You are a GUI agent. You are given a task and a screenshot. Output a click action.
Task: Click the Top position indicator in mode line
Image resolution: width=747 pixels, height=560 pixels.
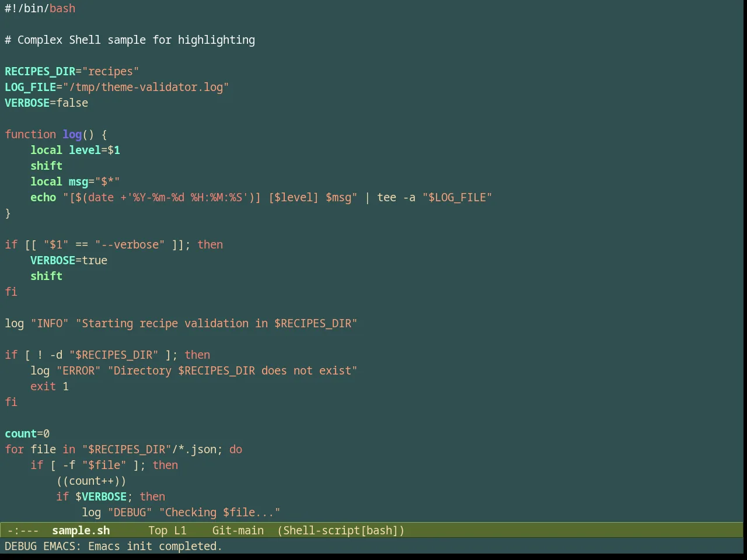coord(158,530)
